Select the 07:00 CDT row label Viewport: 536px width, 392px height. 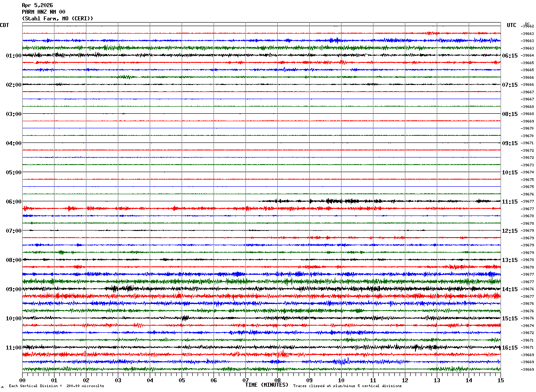(14, 231)
